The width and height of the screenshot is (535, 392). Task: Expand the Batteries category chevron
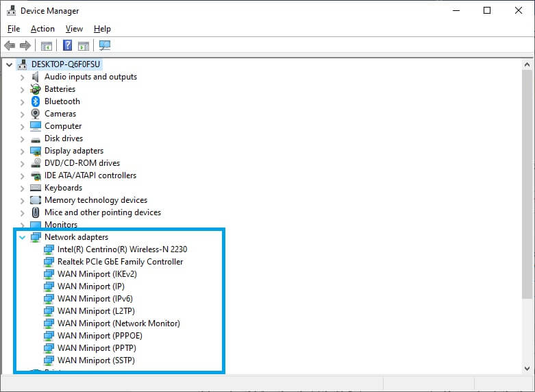coord(22,90)
